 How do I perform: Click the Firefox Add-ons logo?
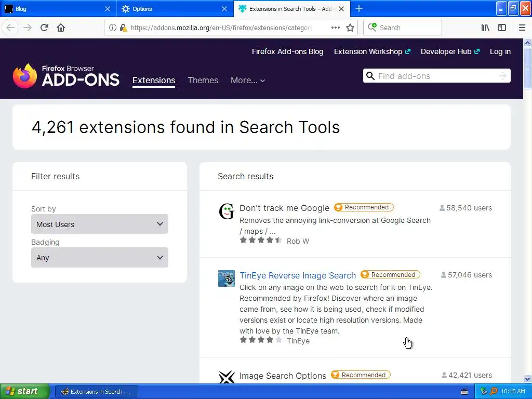(x=66, y=76)
